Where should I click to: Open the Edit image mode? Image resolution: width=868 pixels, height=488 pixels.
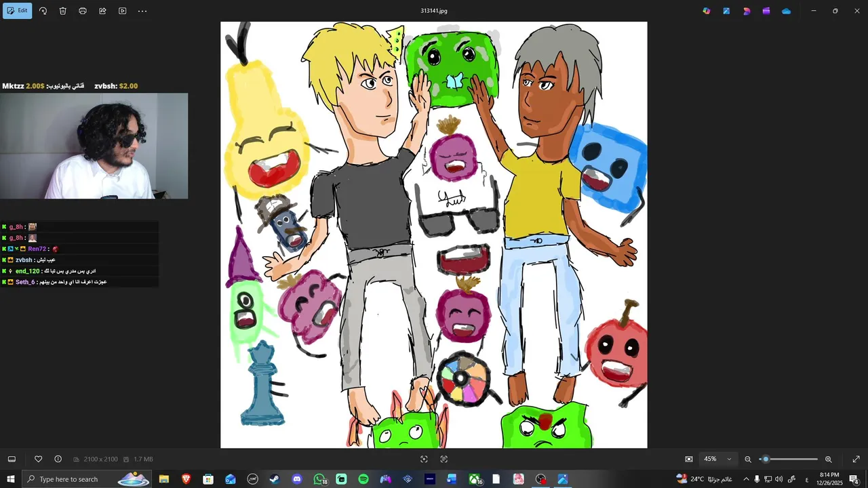[18, 11]
